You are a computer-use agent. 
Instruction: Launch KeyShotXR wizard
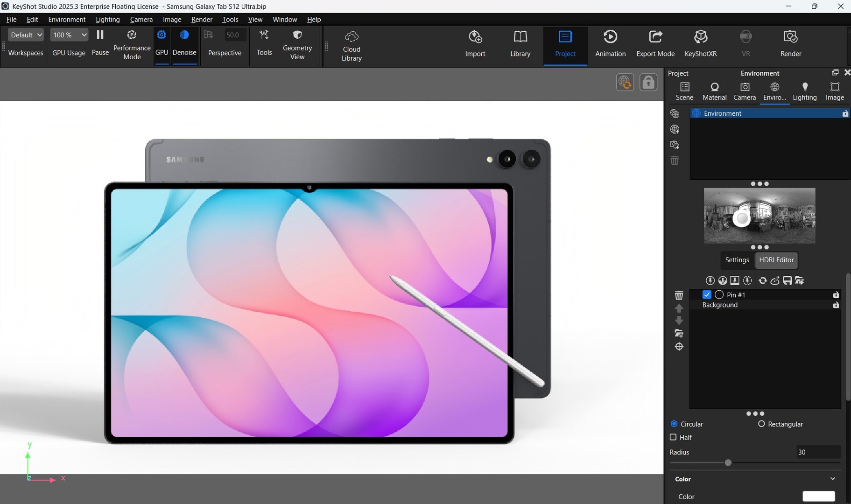click(700, 43)
